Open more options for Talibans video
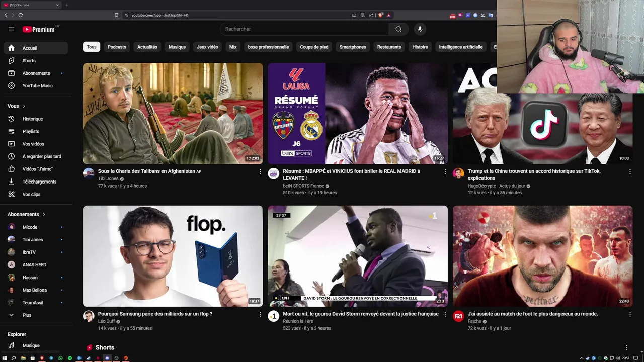 (260, 172)
